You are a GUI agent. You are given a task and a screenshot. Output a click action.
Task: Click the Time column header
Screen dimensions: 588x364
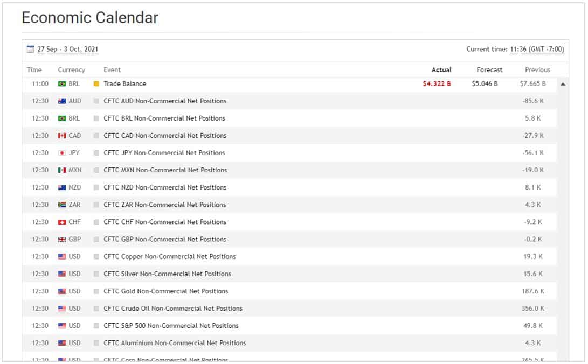pyautogui.click(x=34, y=69)
